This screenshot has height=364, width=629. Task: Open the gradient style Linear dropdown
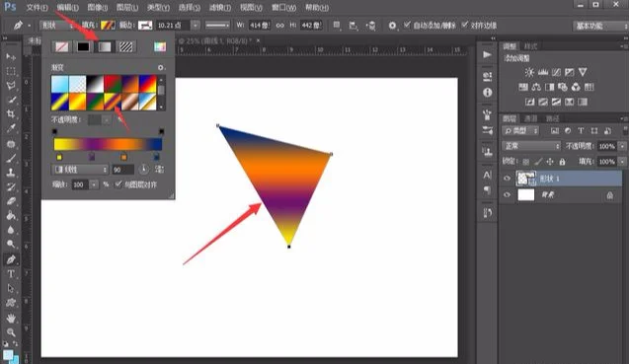80,170
